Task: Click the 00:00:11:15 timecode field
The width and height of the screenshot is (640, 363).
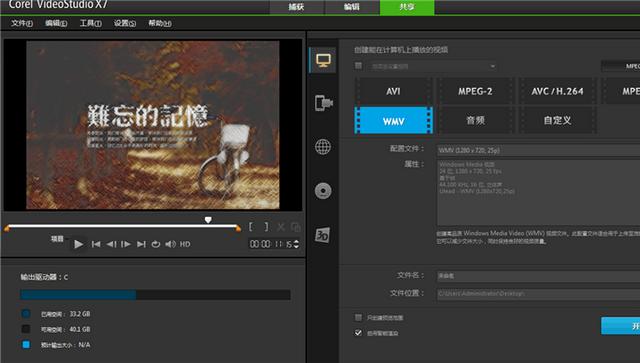Action: pos(271,244)
